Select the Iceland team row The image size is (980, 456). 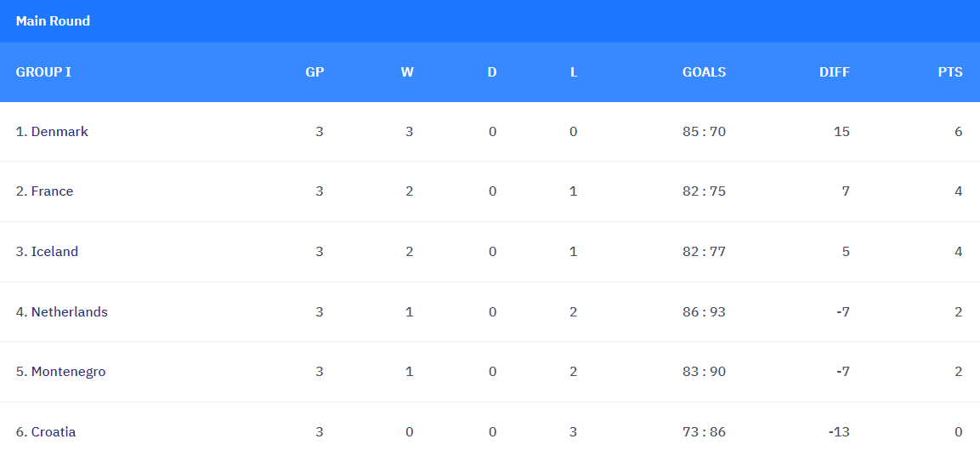tap(54, 252)
